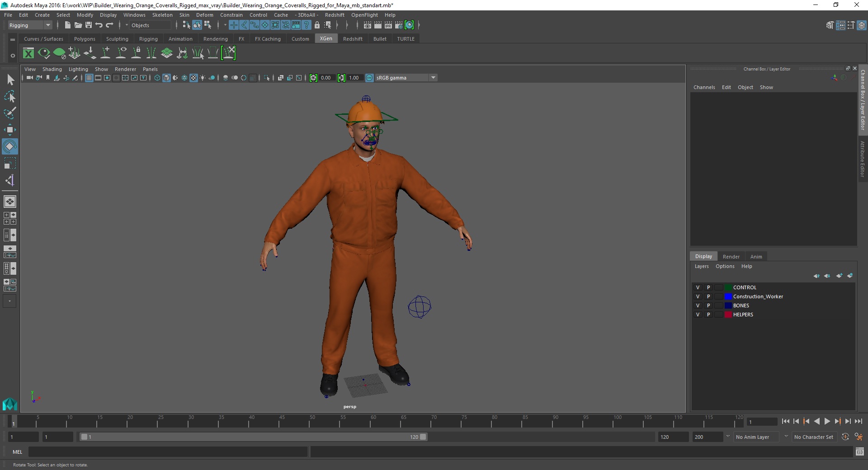
Task: Click Create new layer icon in Layer Editor
Action: (840, 276)
